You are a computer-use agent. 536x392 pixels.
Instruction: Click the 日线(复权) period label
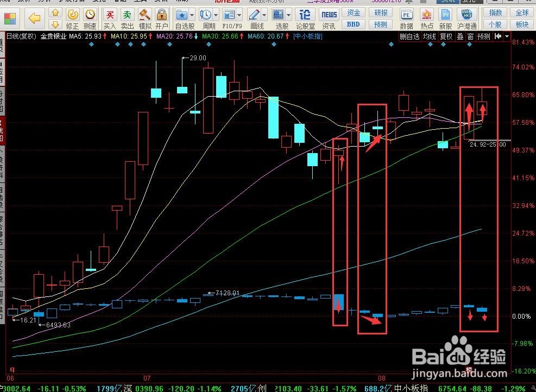coord(21,36)
